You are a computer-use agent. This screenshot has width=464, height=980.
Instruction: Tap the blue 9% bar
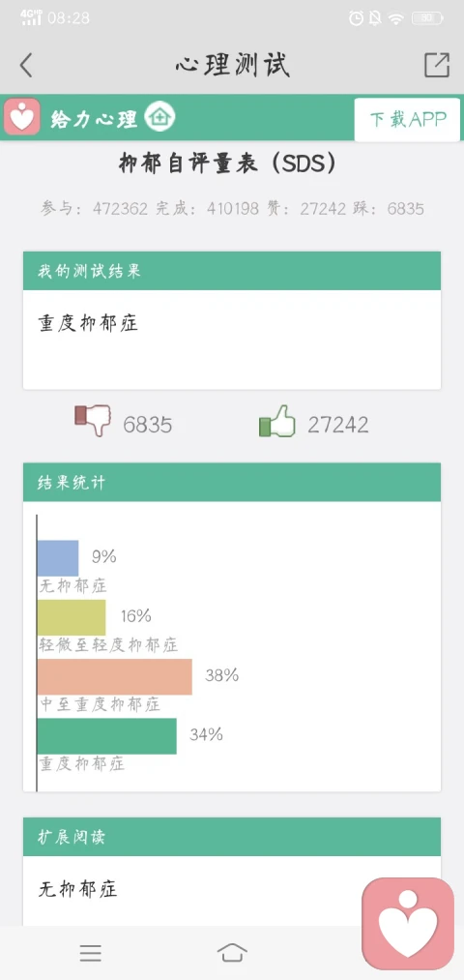click(x=58, y=558)
